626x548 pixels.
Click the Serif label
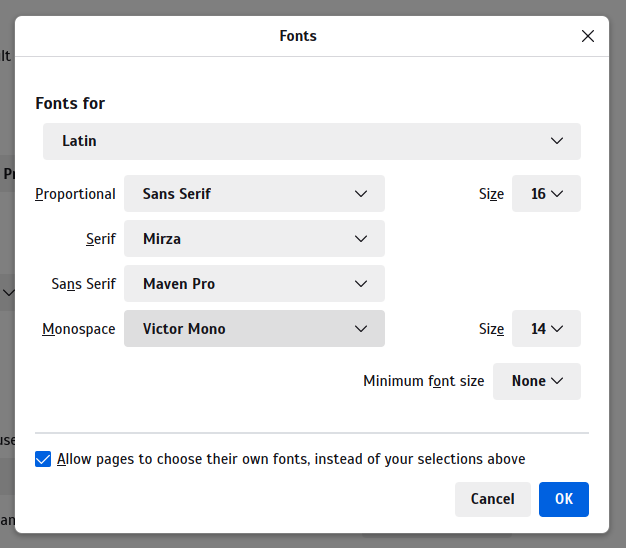point(100,239)
